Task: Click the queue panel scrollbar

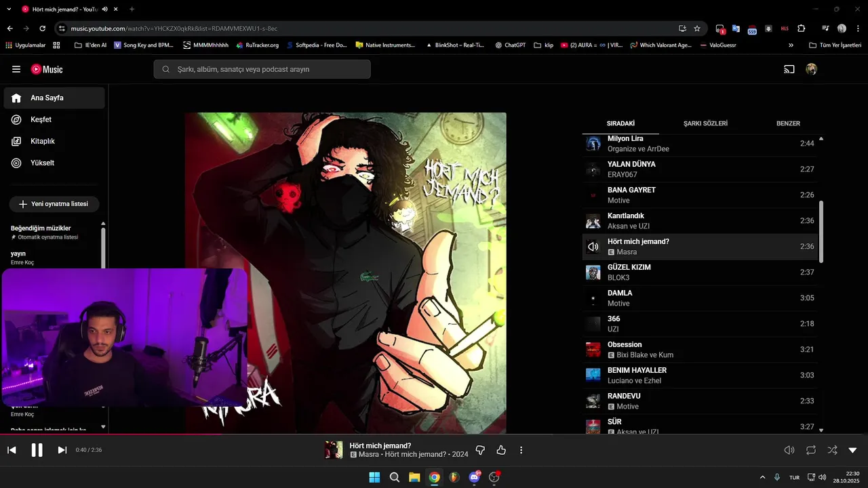Action: [821, 232]
